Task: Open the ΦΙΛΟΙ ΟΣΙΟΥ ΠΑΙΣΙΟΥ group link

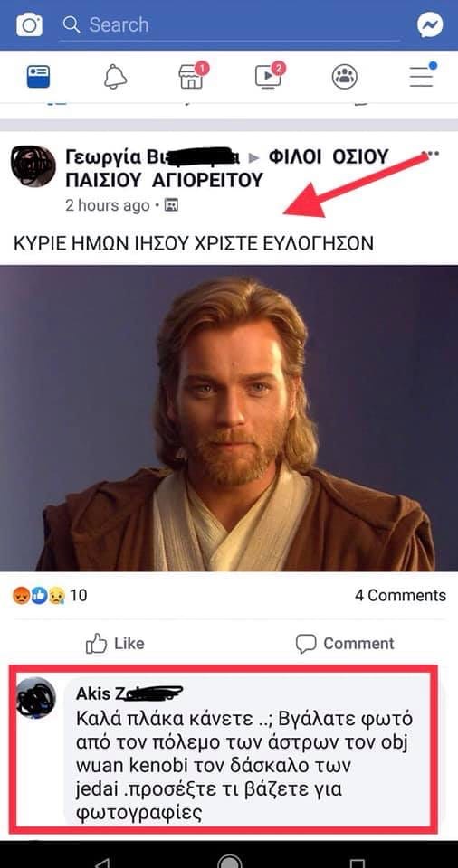Action: tap(227, 168)
